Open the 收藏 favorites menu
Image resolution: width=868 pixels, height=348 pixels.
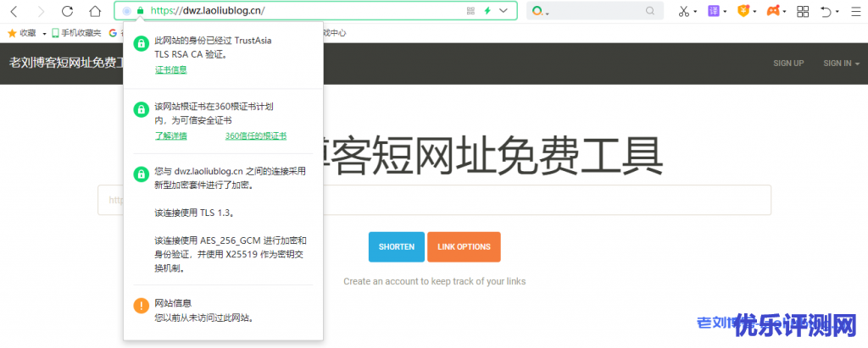[27, 33]
